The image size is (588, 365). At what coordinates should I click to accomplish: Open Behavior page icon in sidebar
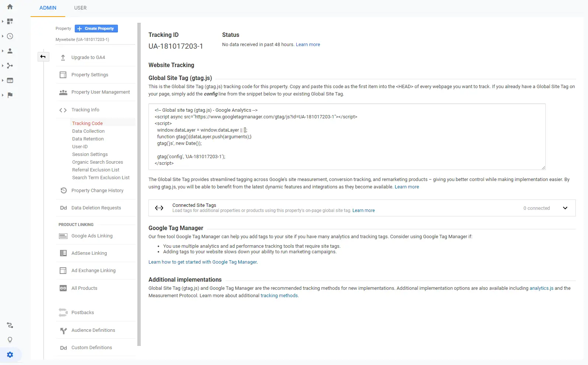click(10, 80)
